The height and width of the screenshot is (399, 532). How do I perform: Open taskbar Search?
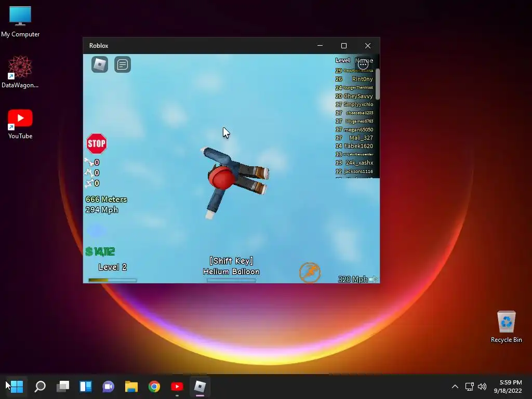click(40, 387)
